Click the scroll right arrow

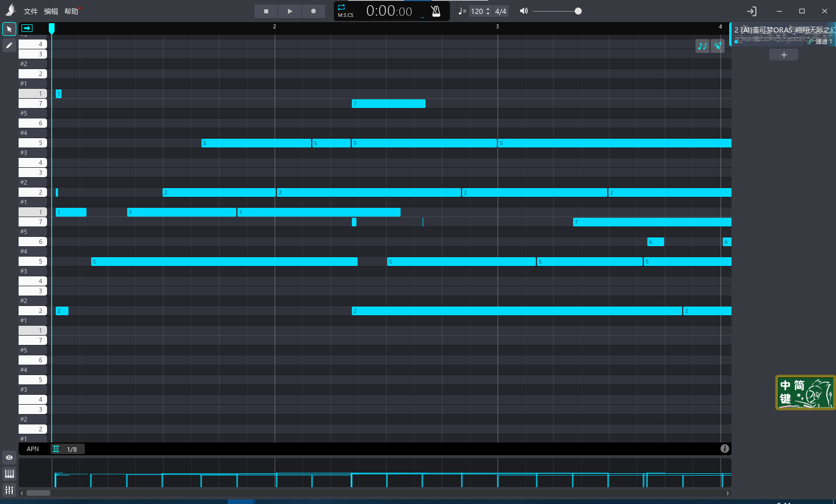click(x=727, y=493)
